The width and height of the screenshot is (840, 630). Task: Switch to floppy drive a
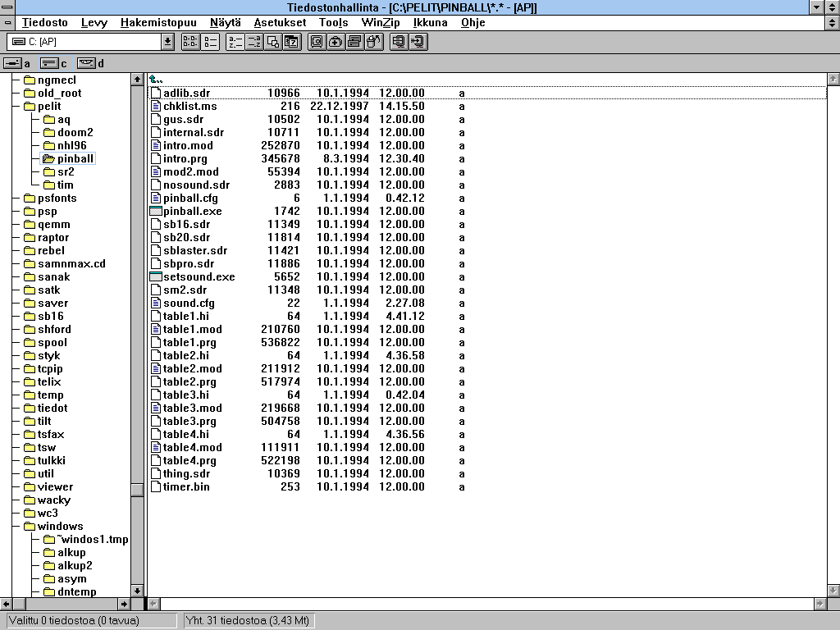pyautogui.click(x=16, y=63)
